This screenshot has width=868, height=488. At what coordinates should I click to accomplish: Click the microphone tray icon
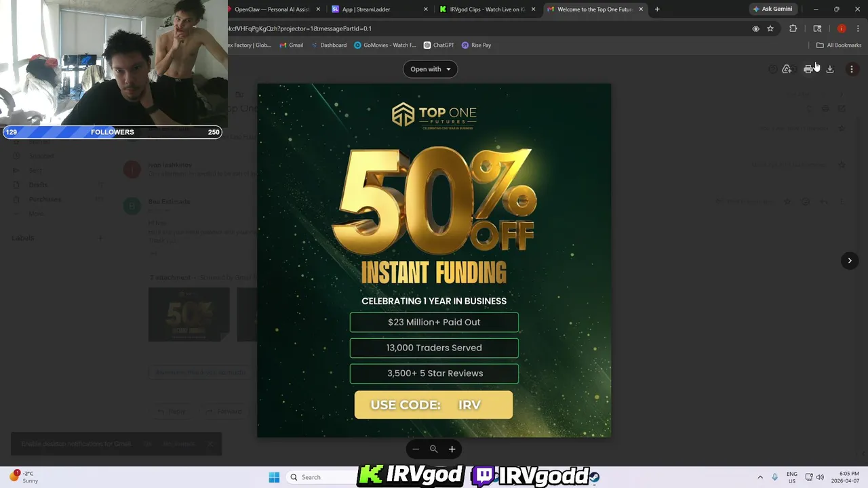click(x=775, y=477)
